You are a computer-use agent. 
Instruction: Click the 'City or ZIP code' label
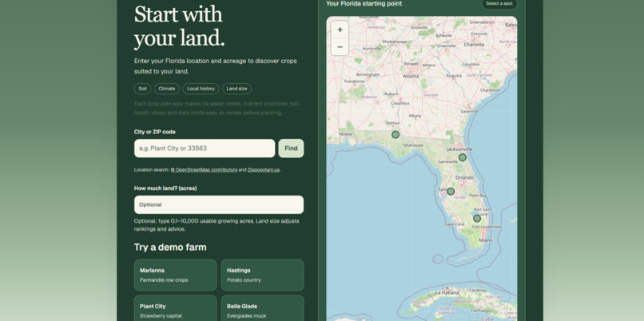pos(155,132)
